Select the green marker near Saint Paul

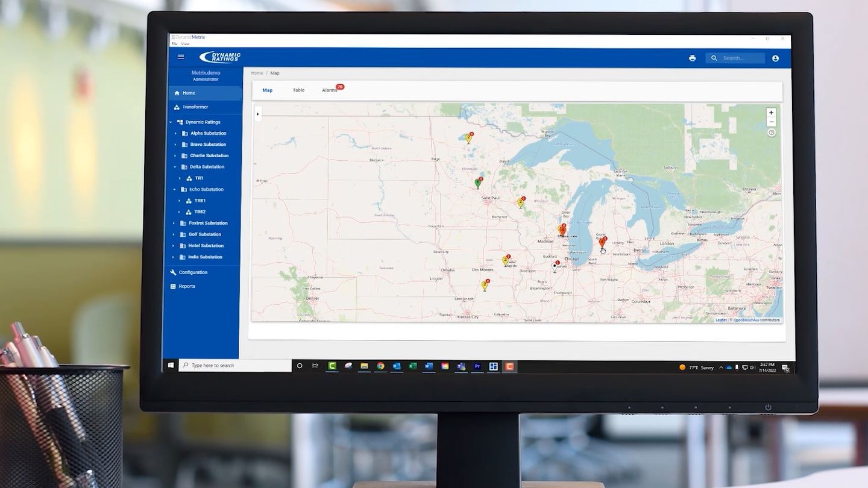point(478,183)
